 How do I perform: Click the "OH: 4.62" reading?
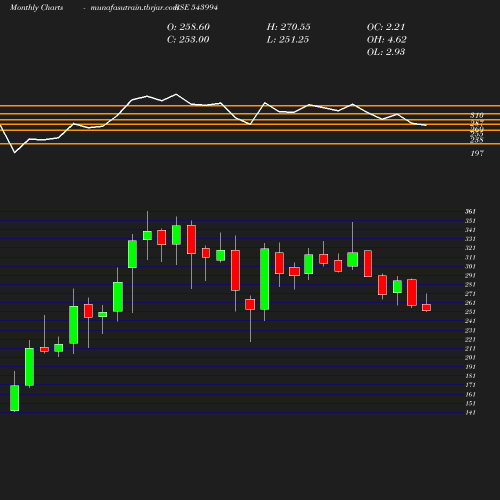tap(387, 40)
